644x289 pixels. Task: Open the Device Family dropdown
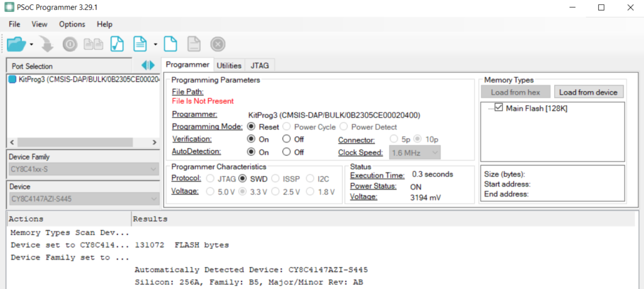[83, 169]
